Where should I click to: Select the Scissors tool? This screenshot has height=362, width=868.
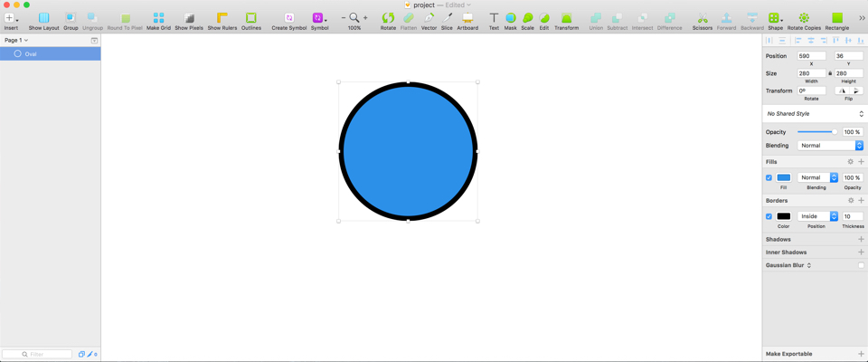click(x=702, y=18)
